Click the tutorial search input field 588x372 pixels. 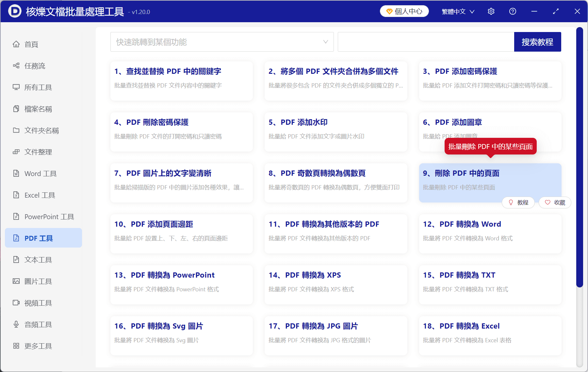pos(425,42)
